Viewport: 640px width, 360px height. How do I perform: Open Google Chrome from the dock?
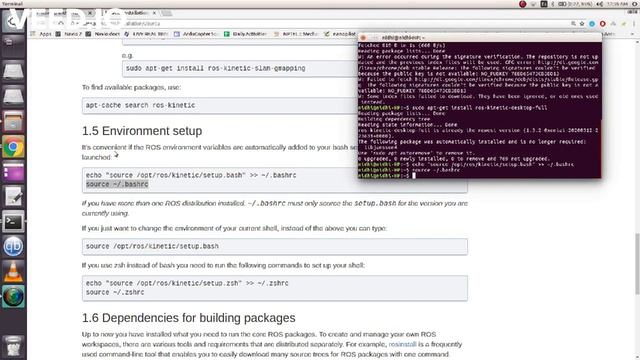tap(13, 147)
